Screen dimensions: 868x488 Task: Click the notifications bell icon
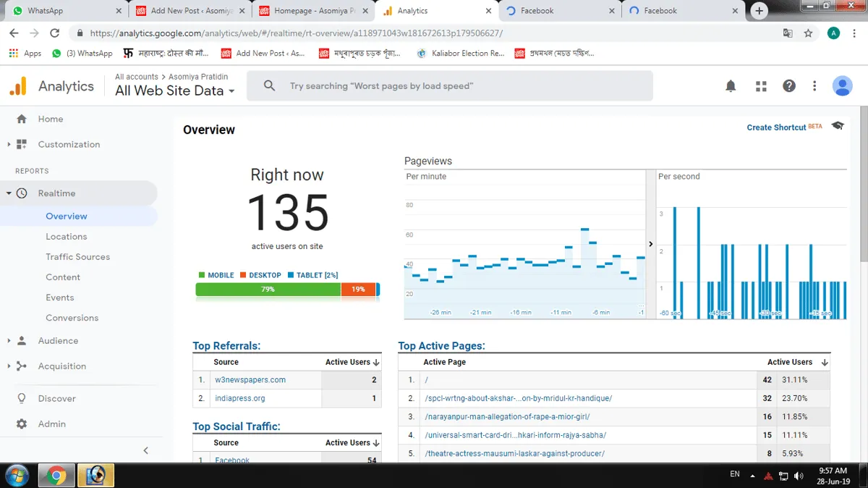click(731, 86)
